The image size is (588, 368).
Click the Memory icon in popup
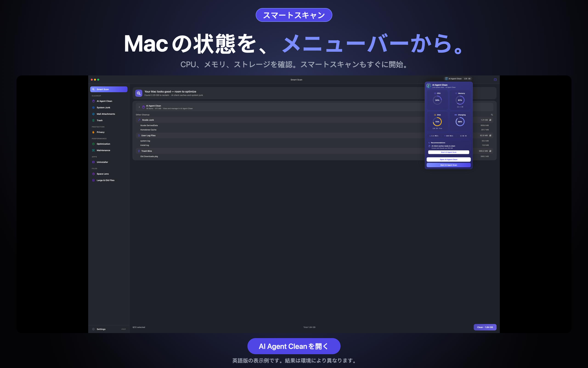(x=456, y=93)
